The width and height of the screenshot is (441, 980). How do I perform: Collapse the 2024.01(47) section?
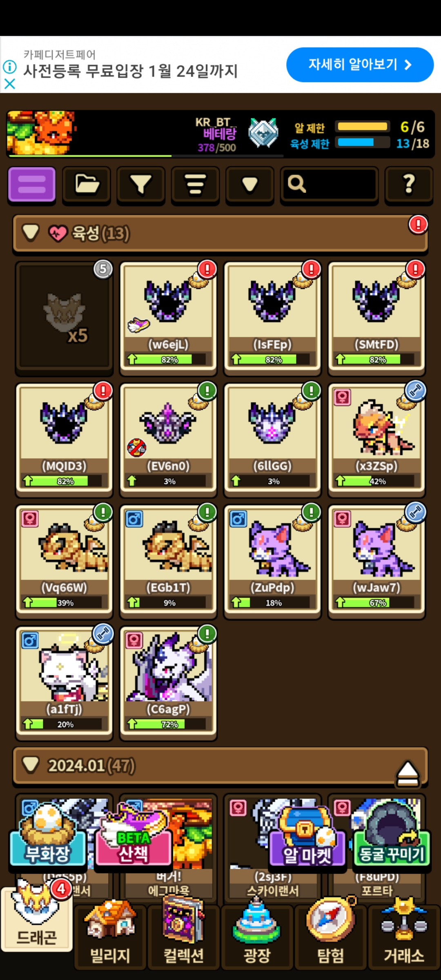(31, 765)
